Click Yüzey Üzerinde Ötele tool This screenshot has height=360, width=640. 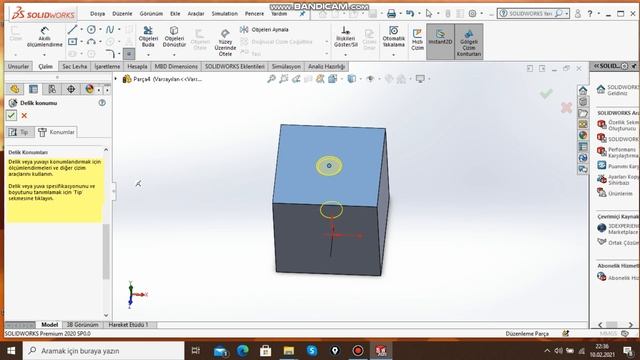click(x=225, y=42)
